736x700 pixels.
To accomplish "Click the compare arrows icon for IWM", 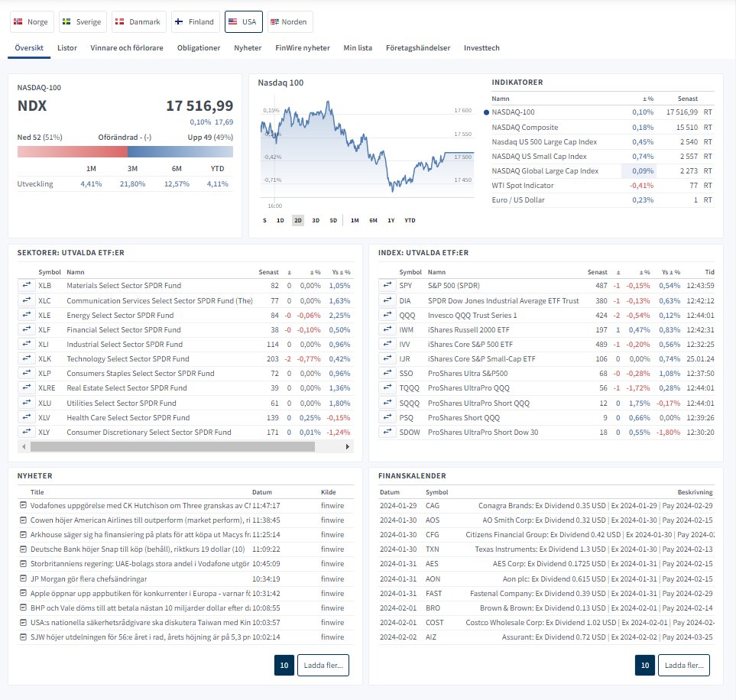I will coord(387,329).
